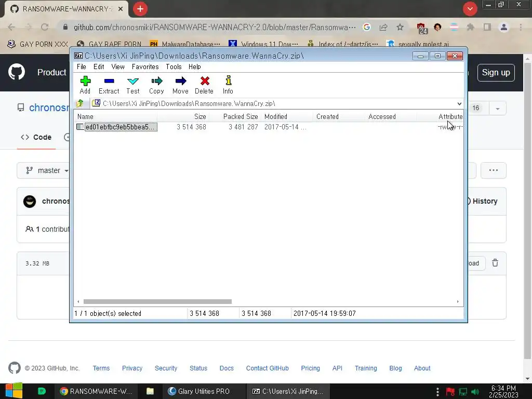Bookmark this page with the star icon

point(400,27)
